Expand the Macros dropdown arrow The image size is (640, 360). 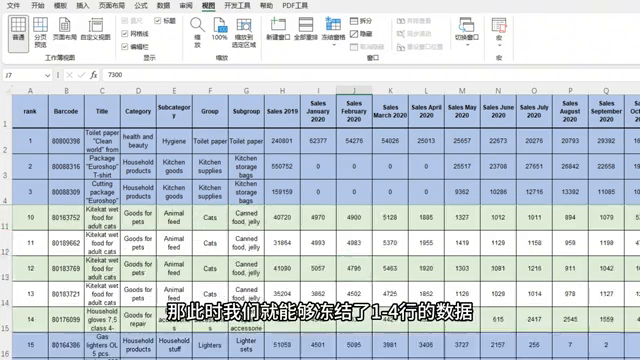pos(499,45)
